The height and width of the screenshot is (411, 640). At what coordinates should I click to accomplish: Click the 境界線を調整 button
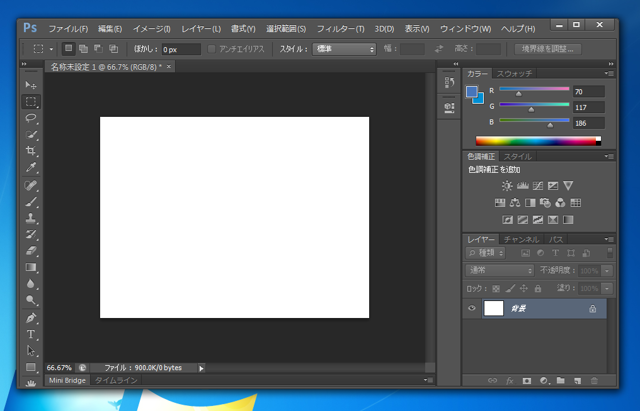547,49
